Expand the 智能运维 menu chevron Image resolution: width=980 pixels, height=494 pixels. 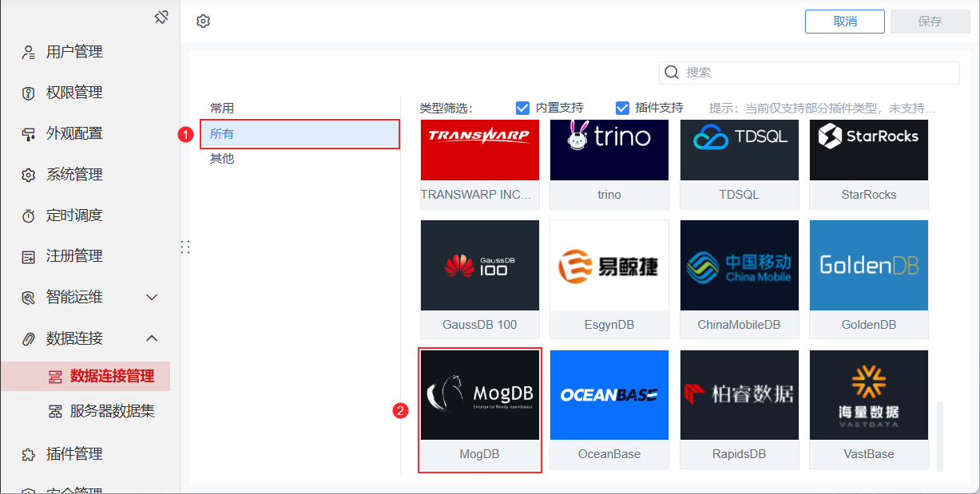pyautogui.click(x=152, y=298)
